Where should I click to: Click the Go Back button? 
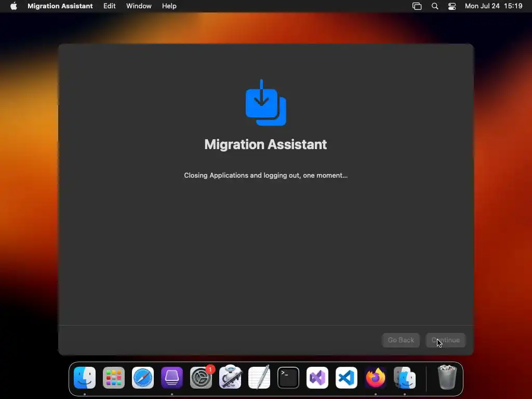(x=401, y=340)
